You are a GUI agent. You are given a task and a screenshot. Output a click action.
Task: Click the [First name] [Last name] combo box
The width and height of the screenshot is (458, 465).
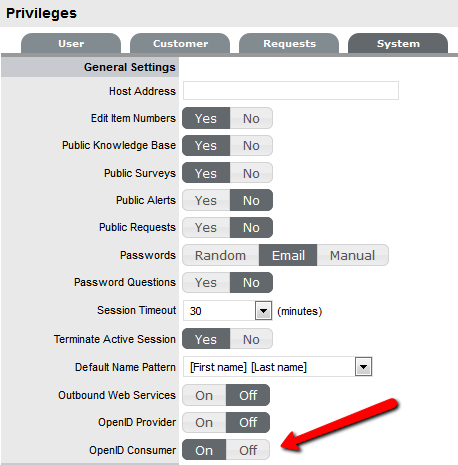pos(277,367)
